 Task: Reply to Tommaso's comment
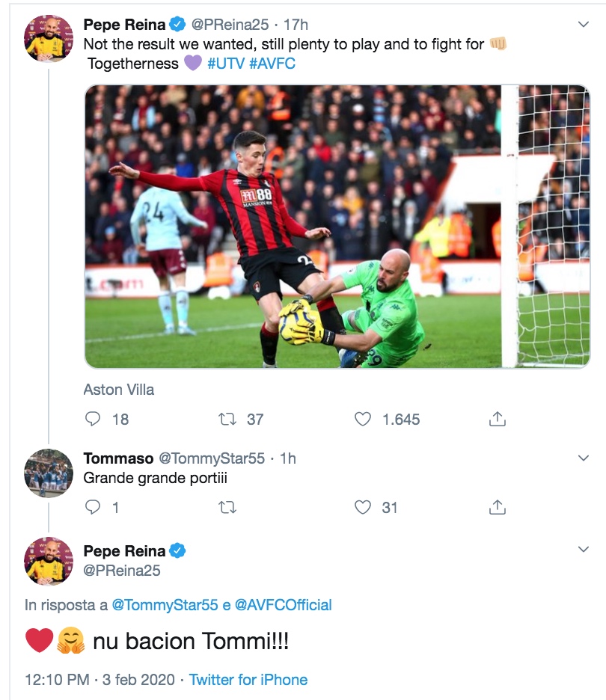pos(94,507)
